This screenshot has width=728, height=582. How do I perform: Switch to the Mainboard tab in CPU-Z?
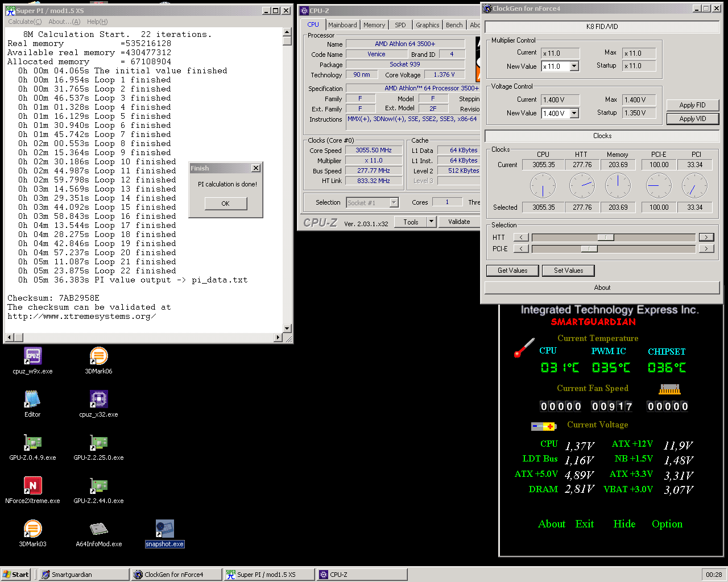(x=342, y=25)
